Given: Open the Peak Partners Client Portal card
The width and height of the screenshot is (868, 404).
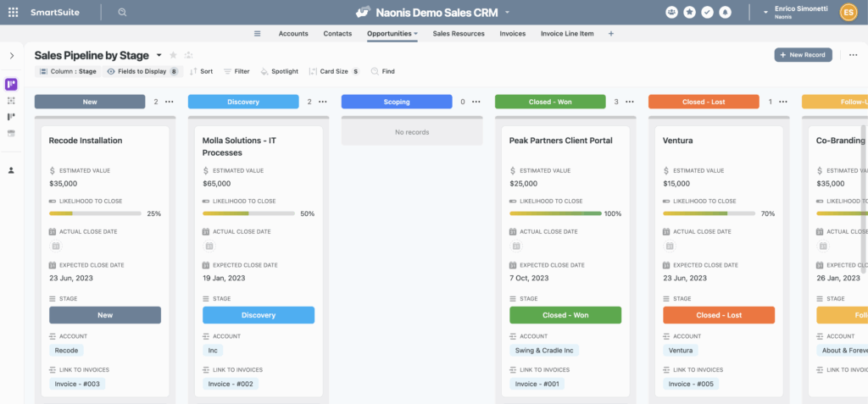Looking at the screenshot, I should click(560, 141).
